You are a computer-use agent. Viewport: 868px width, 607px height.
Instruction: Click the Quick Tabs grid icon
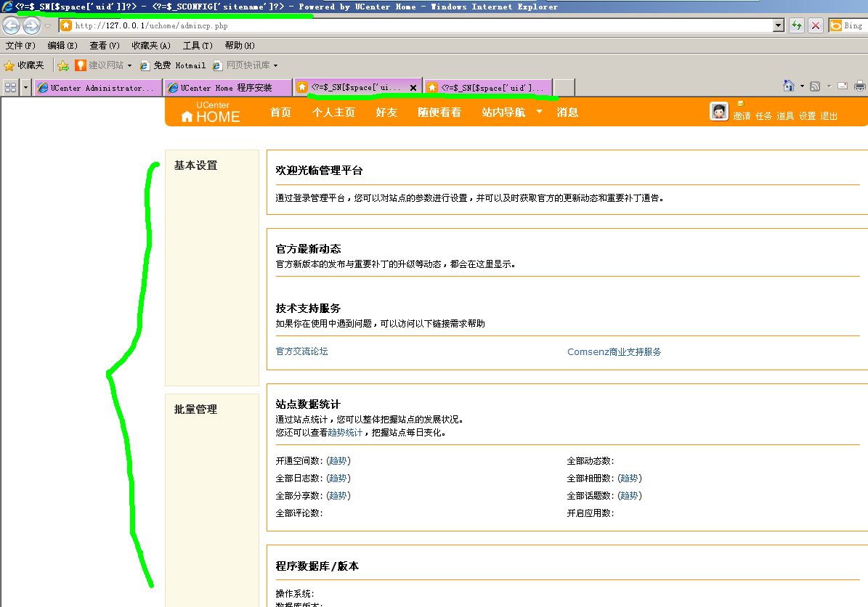pyautogui.click(x=10, y=87)
